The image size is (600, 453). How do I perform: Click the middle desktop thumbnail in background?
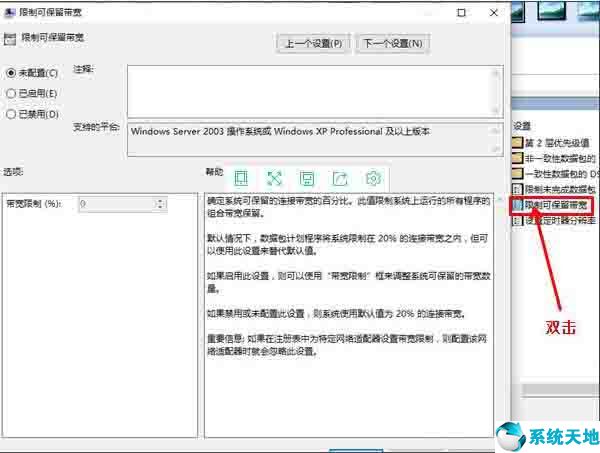click(x=551, y=11)
